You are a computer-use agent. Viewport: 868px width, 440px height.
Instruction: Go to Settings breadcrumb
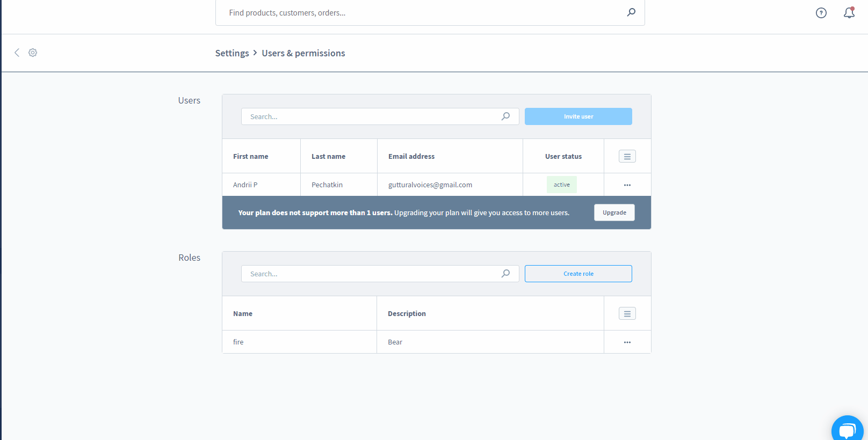[x=232, y=53]
